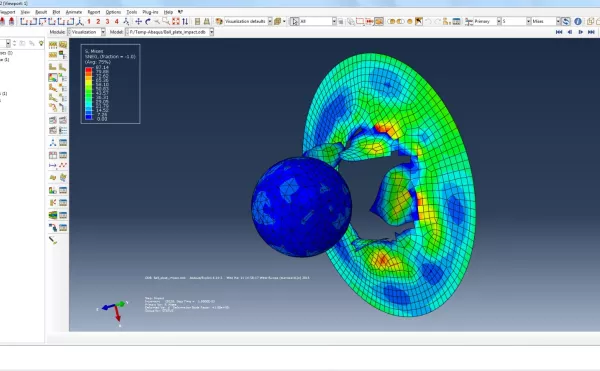This screenshot has width=600, height=371.
Task: Click the triad-shaped icon in the side toolbox
Action: pos(53,143)
